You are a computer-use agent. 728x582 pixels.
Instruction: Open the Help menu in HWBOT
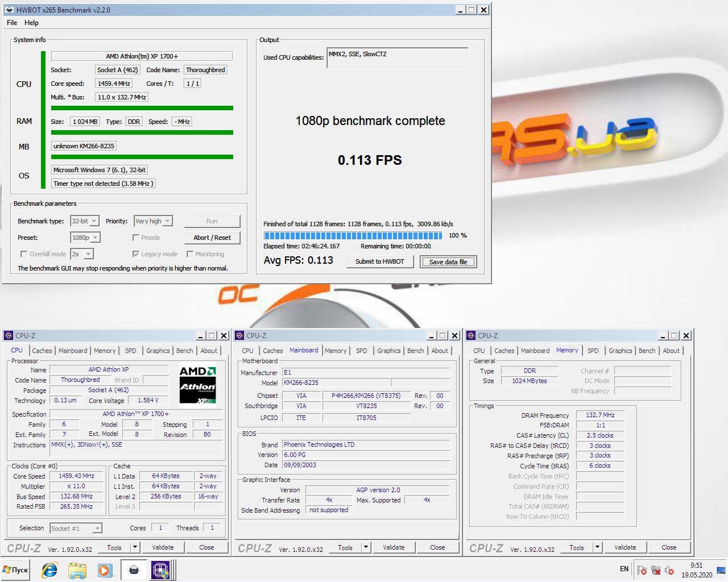[x=31, y=23]
